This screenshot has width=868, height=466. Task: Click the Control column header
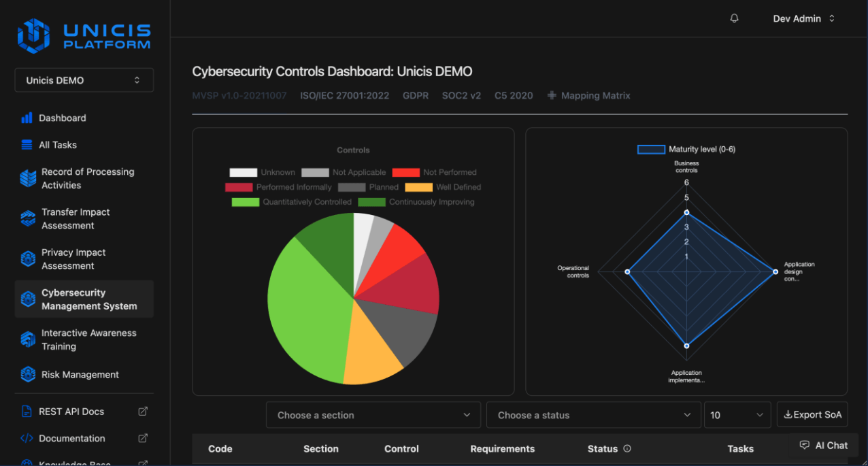tap(401, 449)
